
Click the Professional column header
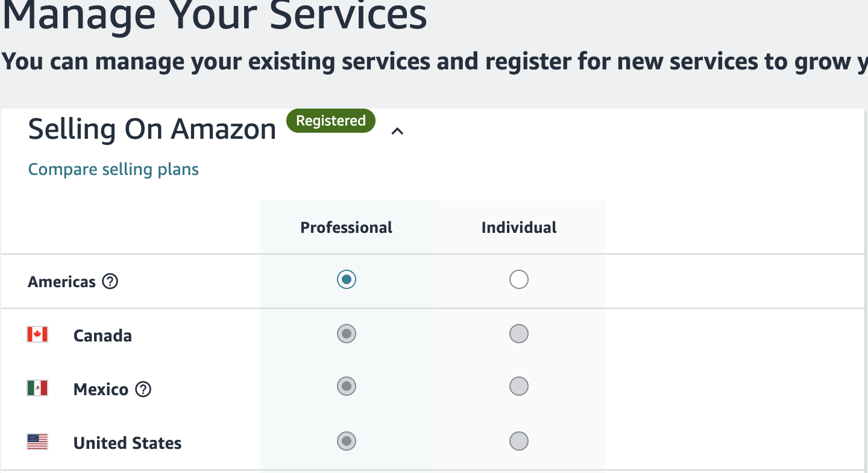(x=346, y=227)
